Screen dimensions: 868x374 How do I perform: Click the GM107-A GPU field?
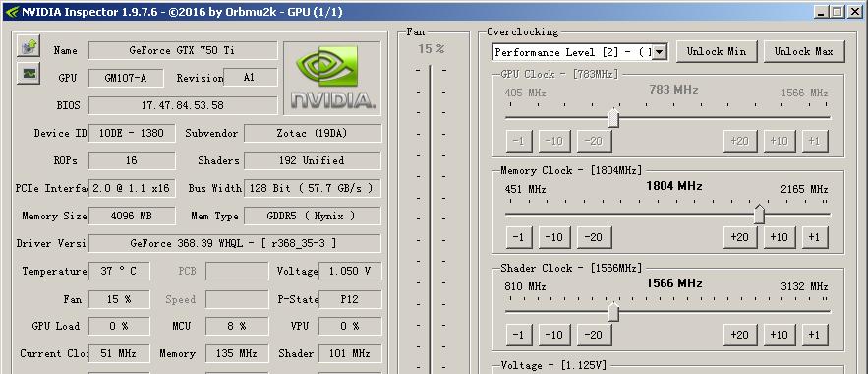click(x=126, y=78)
